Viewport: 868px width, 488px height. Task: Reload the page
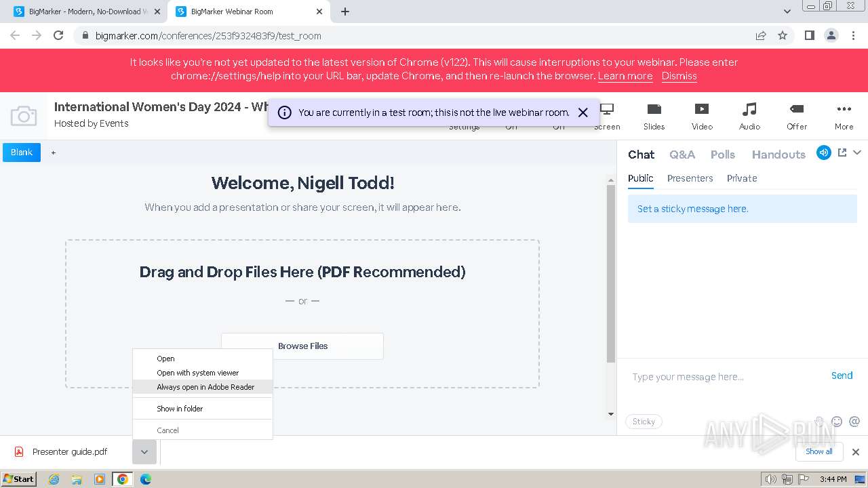(58, 35)
